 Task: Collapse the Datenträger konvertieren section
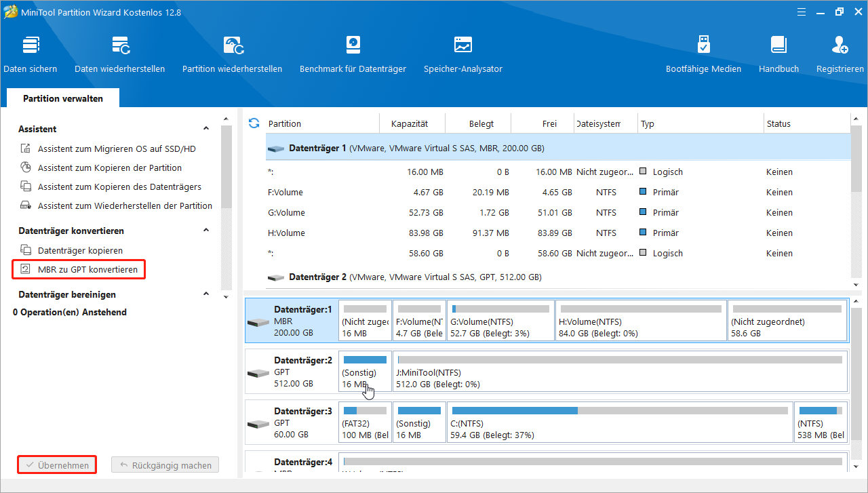coord(206,231)
